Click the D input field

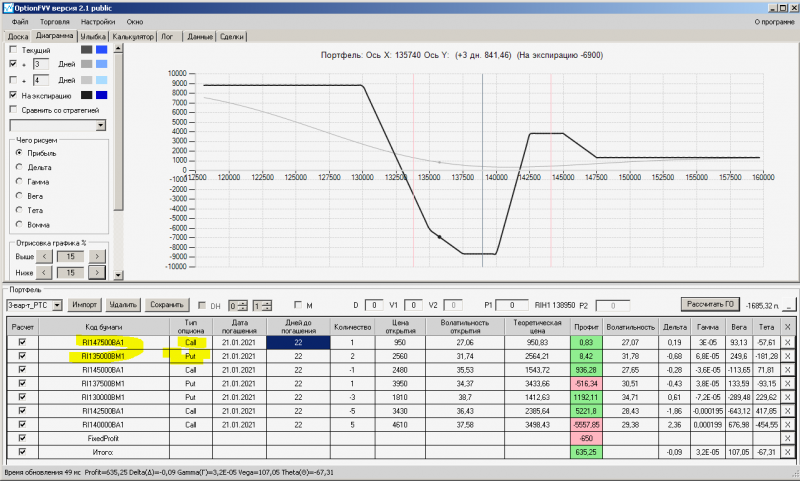tap(374, 305)
